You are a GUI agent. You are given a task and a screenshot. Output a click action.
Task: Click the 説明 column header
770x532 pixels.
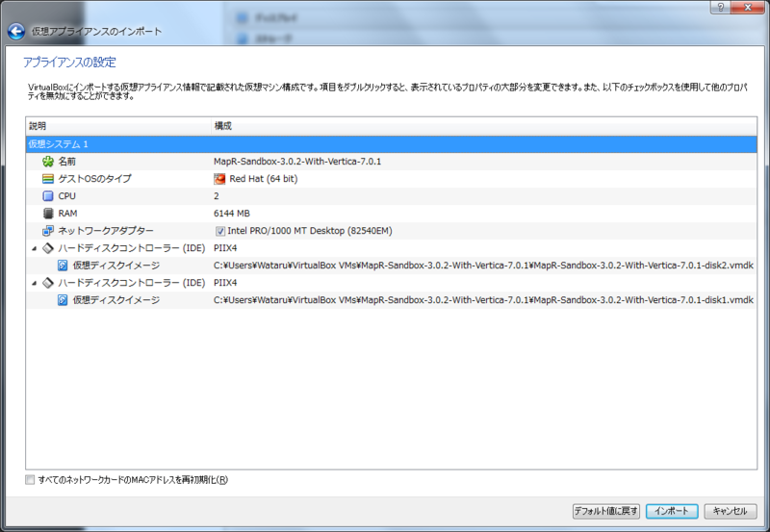(118, 126)
